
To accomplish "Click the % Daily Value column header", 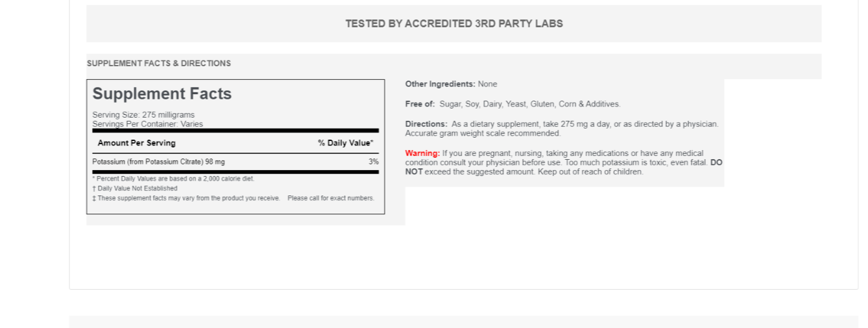I will pyautogui.click(x=345, y=143).
